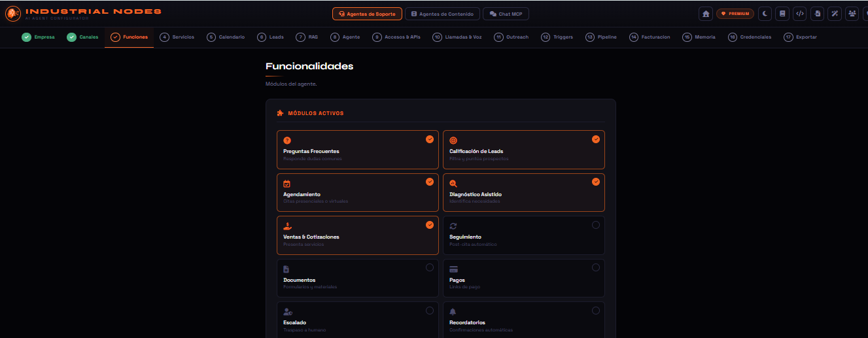Enable the Documentos module checkbox
Image resolution: width=868 pixels, height=338 pixels.
(430, 267)
